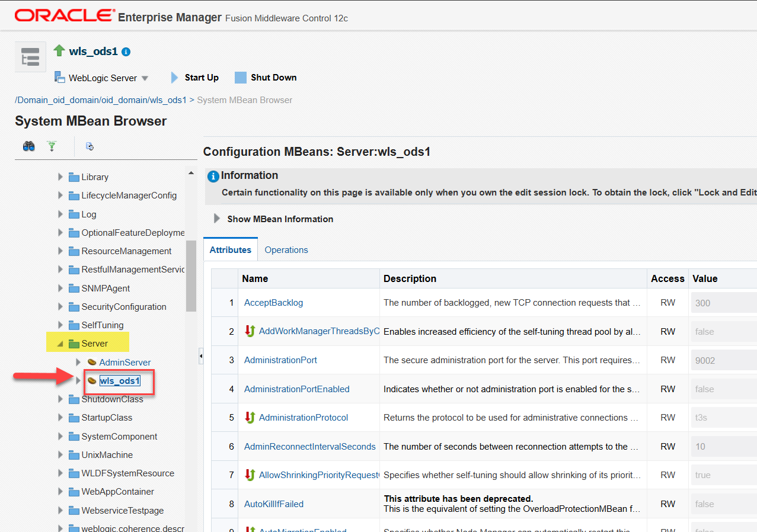Open the target navigation tree icon
Screen dimensions: 757x532
[30, 56]
